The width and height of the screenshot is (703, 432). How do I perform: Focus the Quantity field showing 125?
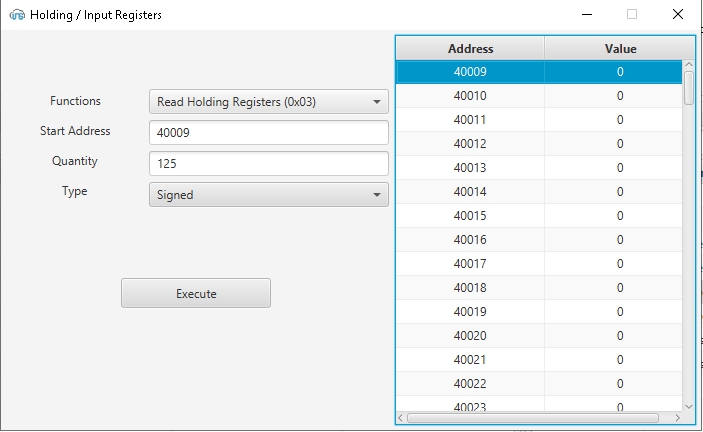click(x=268, y=164)
